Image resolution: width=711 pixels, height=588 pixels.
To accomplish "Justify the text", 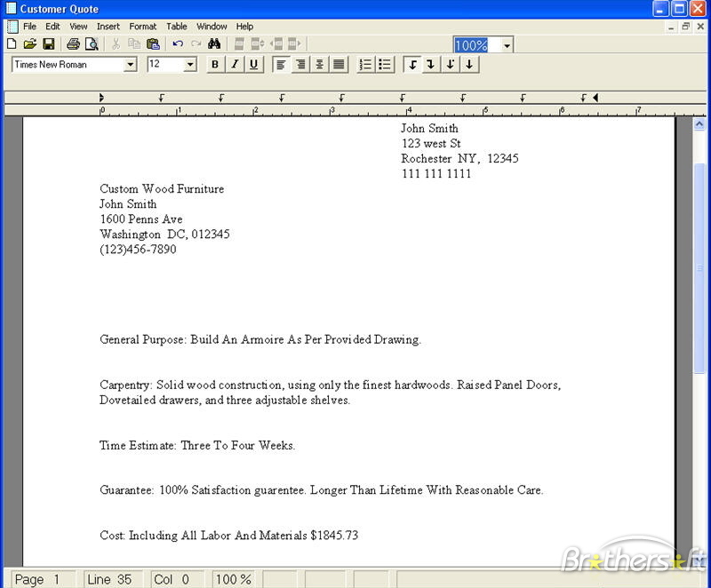I will point(339,64).
